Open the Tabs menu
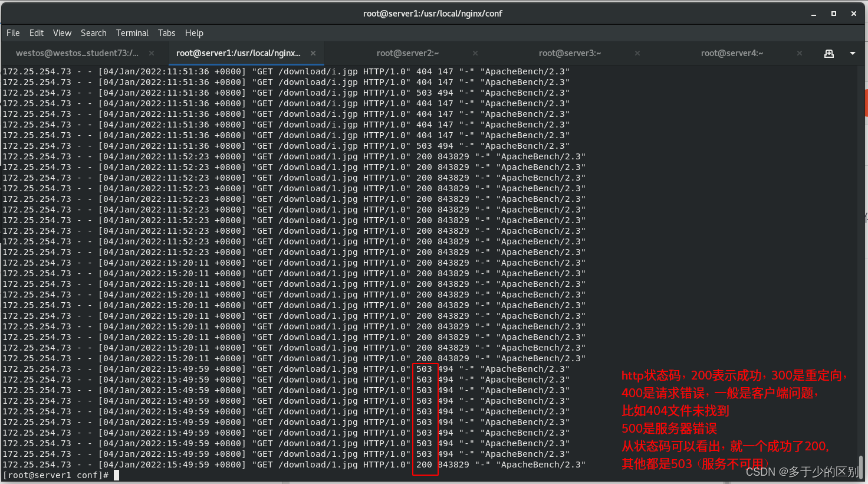The width and height of the screenshot is (868, 484). pos(166,33)
